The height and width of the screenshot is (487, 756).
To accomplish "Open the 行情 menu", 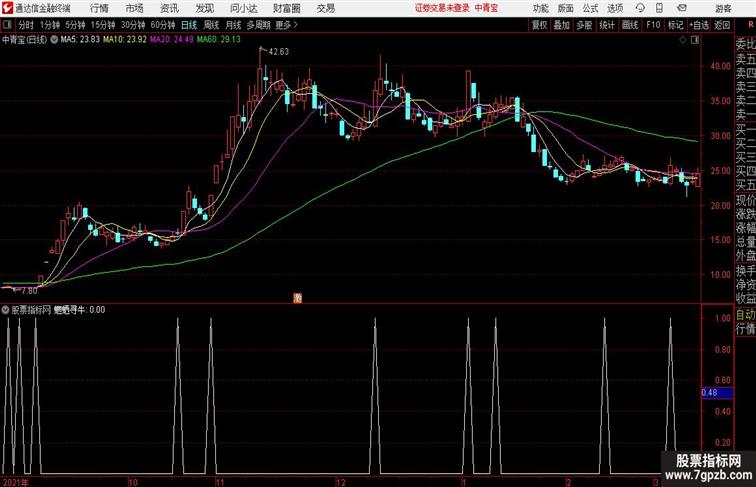I will (x=99, y=8).
